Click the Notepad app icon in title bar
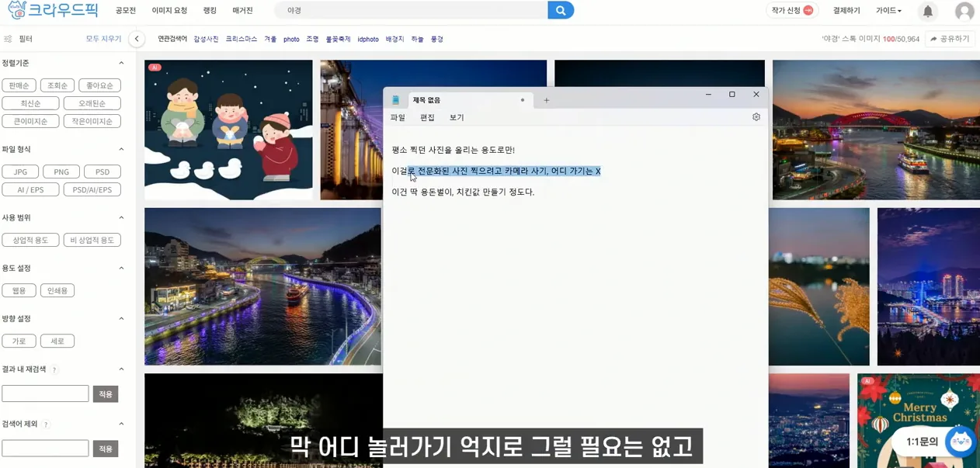This screenshot has height=468, width=980. (x=396, y=100)
